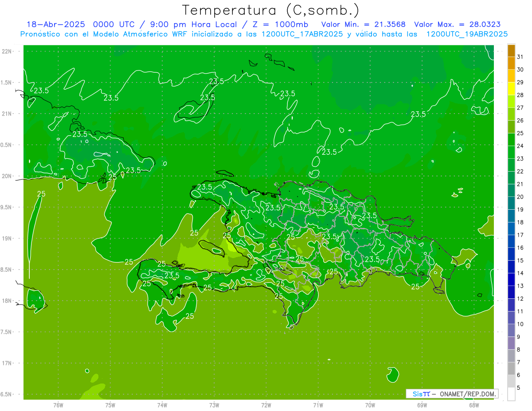Click the 6.5N latitude label
Screen dimensions: 532x411
pyautogui.click(x=7, y=395)
